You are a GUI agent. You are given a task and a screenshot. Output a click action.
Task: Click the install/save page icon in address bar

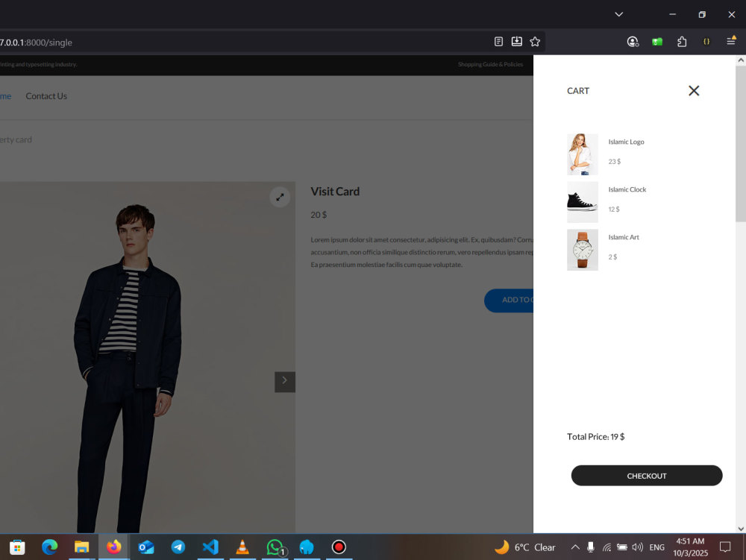(516, 42)
